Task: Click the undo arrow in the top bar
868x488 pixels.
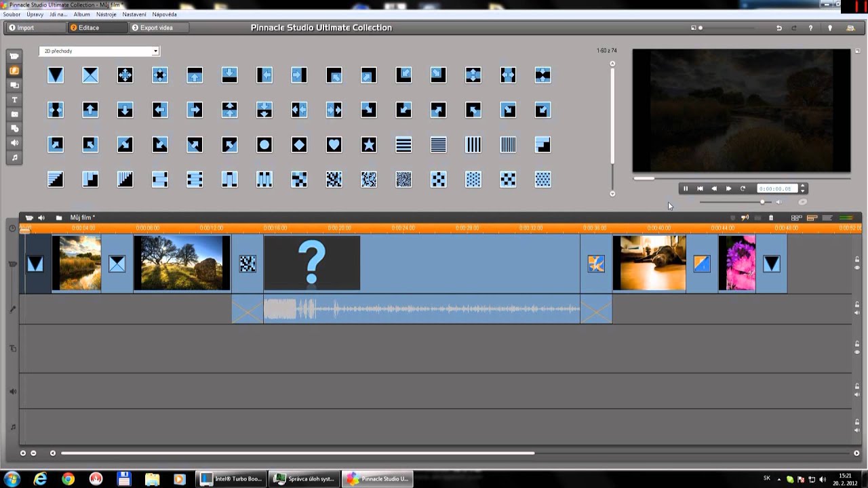Action: tap(779, 28)
